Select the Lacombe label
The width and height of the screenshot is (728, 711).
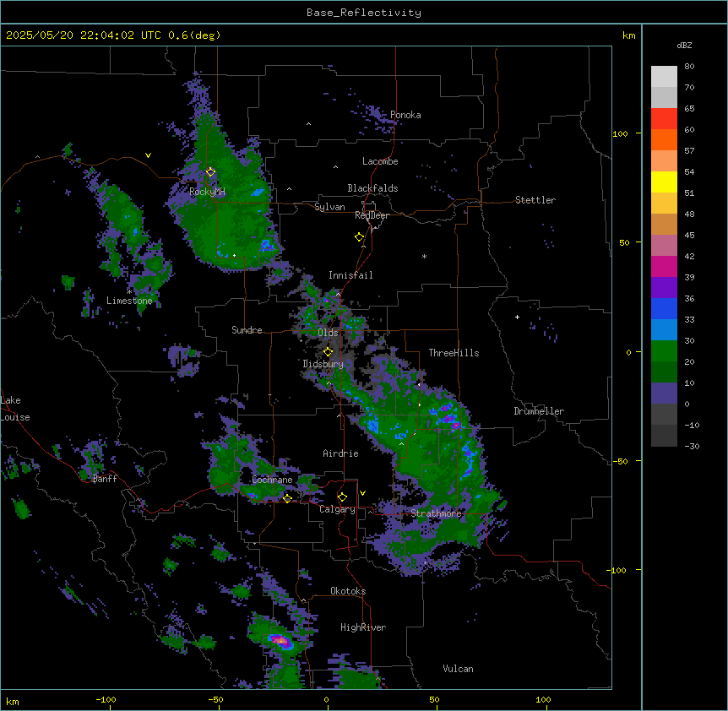coord(380,161)
